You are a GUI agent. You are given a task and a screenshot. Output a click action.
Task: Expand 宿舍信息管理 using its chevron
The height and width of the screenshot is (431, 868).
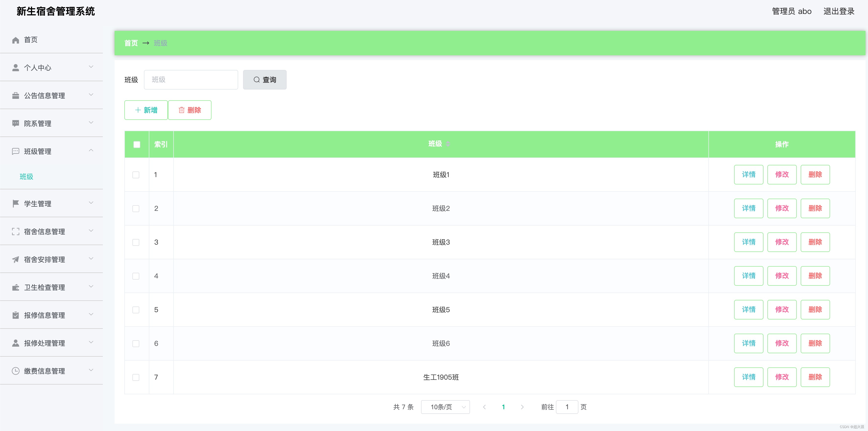click(91, 231)
